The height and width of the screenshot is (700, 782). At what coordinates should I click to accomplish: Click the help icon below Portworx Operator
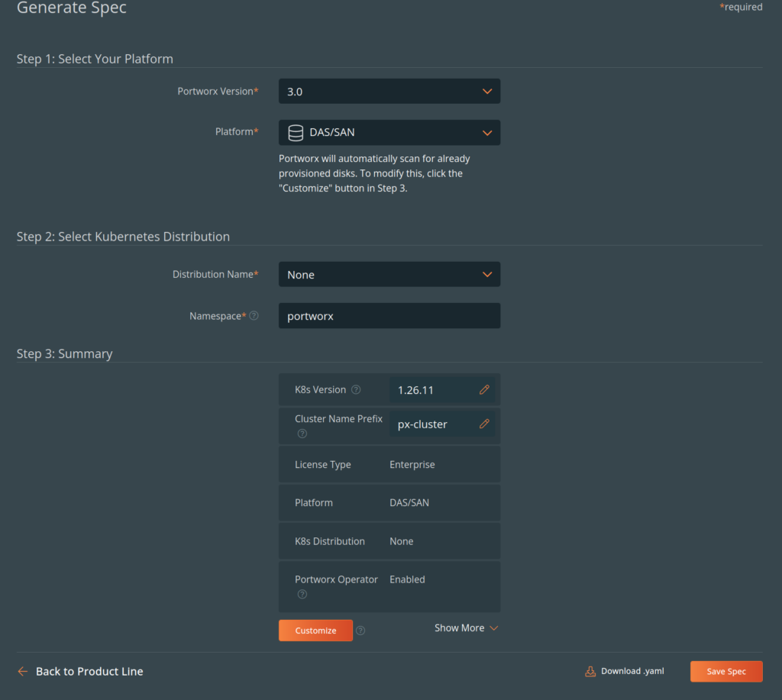click(x=302, y=594)
